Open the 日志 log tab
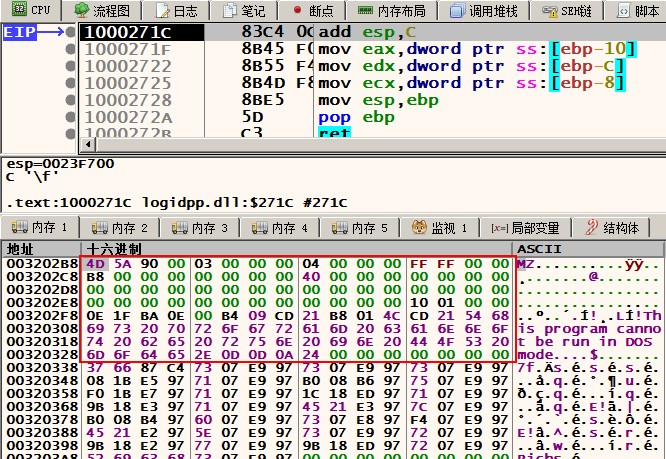666x459 pixels. 176,10
